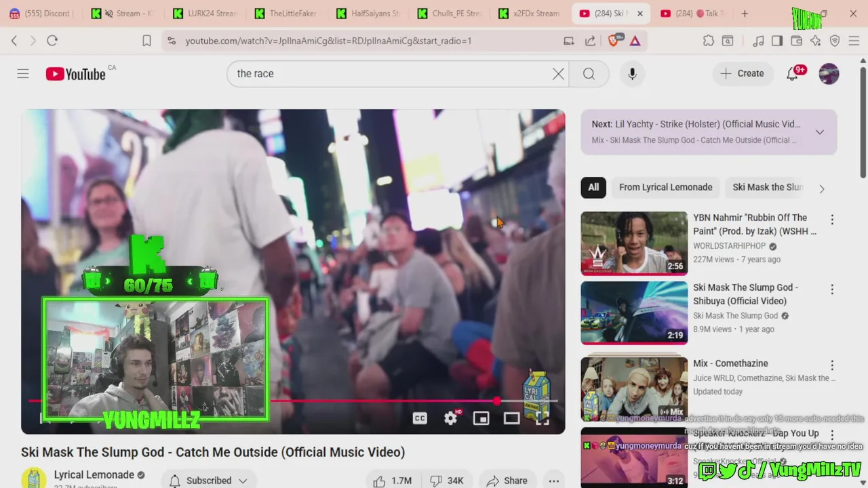Reload the current page
Screen dimensions: 868x488
pos(52,41)
